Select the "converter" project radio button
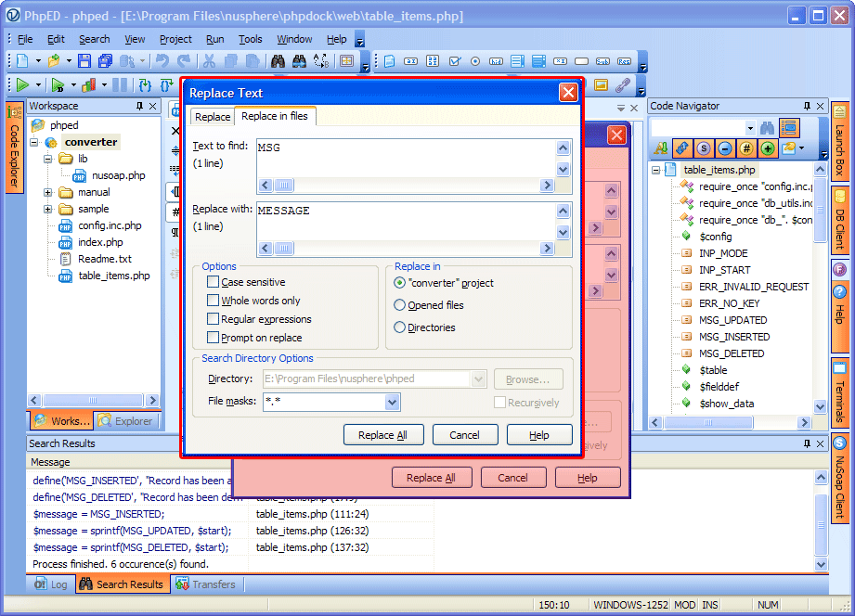 pos(400,283)
